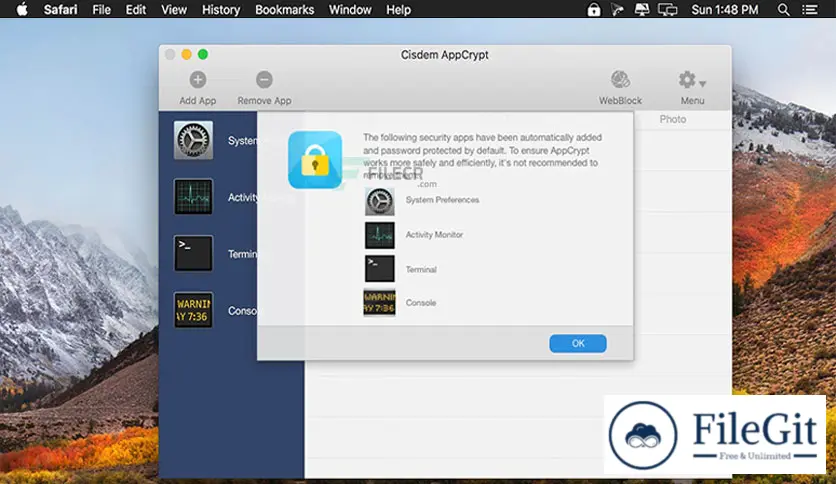This screenshot has height=484, width=836.
Task: Open the Window menu
Action: [x=350, y=10]
